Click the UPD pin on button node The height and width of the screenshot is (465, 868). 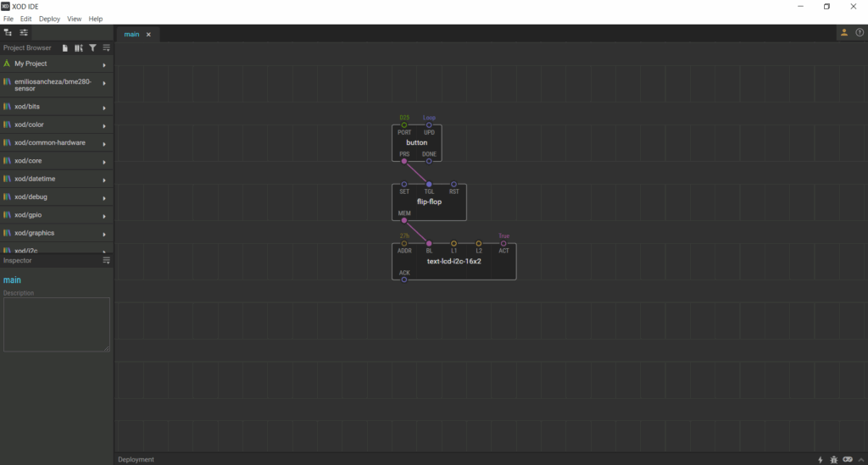pyautogui.click(x=429, y=125)
